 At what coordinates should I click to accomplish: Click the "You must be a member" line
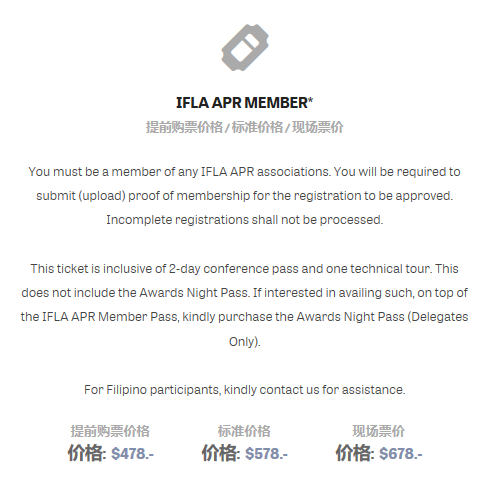click(x=245, y=172)
